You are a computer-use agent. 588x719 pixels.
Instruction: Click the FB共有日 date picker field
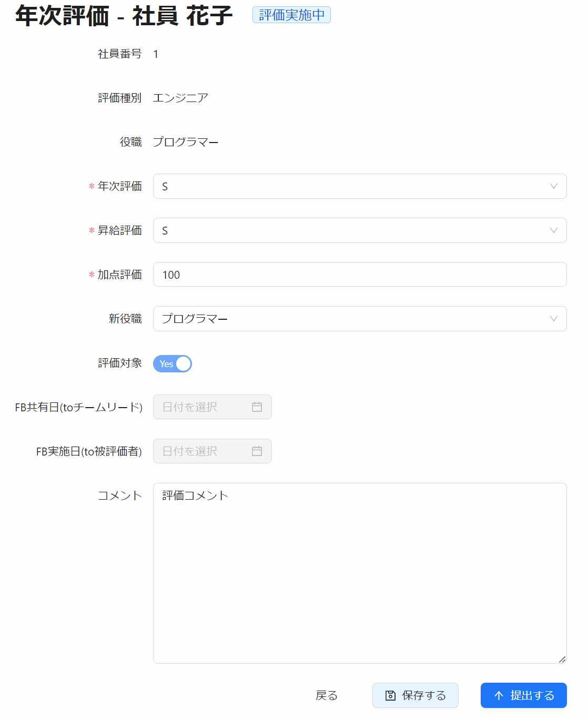click(x=205, y=407)
